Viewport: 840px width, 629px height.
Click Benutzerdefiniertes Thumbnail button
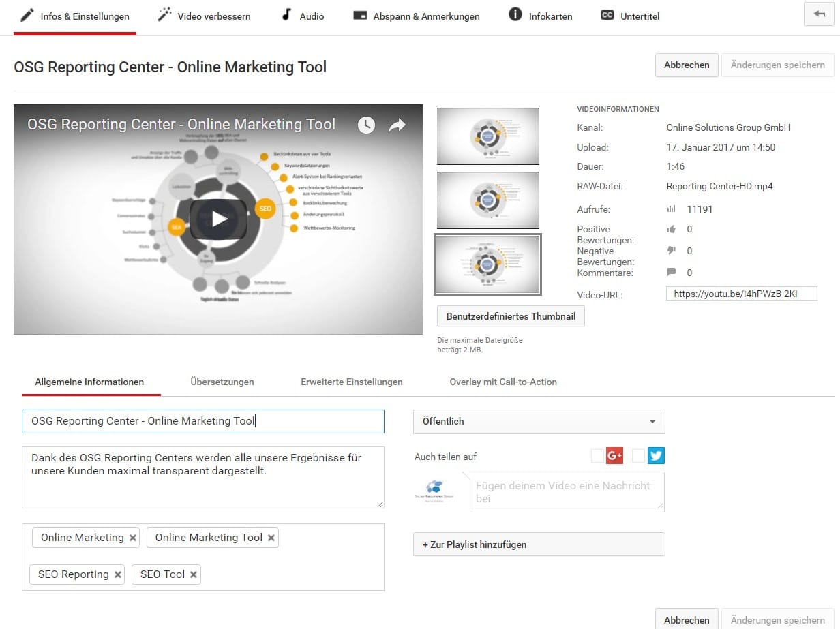point(511,316)
